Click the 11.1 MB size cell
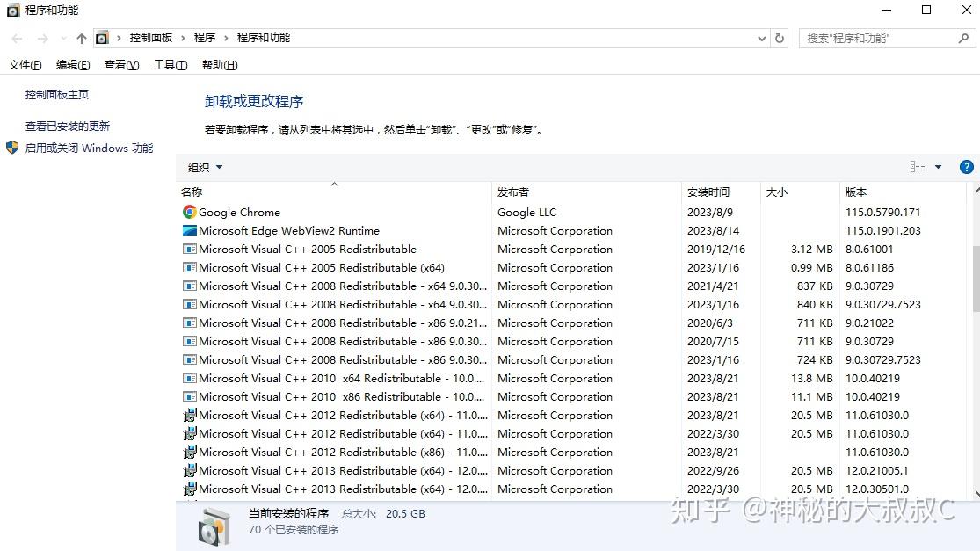 tap(811, 396)
